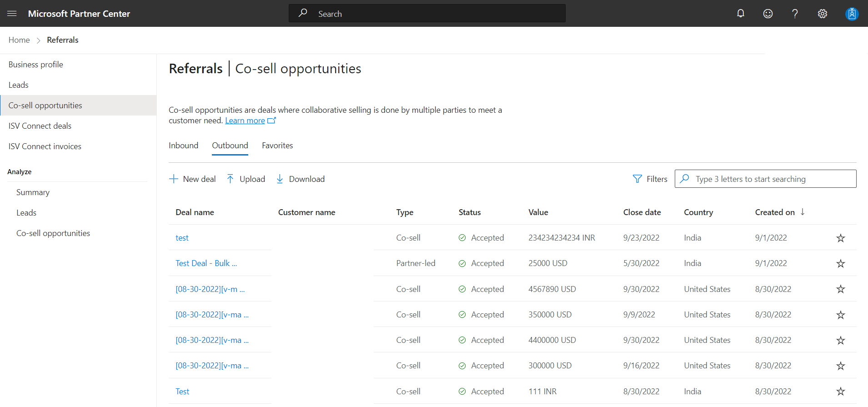Click the Value column header
868x407 pixels.
(538, 212)
